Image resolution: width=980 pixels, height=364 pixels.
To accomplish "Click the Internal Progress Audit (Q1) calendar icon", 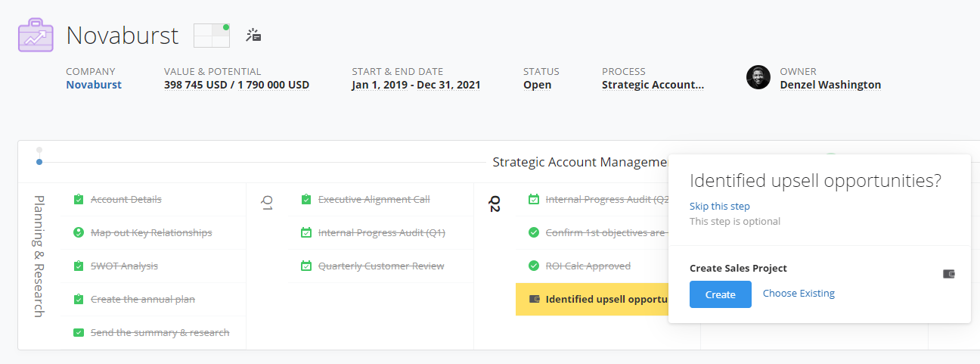I will pos(306,233).
